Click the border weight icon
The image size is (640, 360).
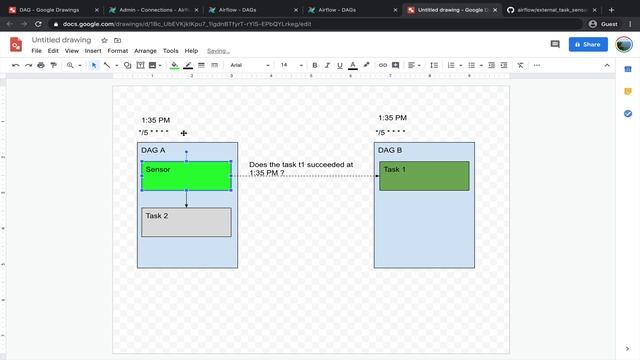(201, 65)
